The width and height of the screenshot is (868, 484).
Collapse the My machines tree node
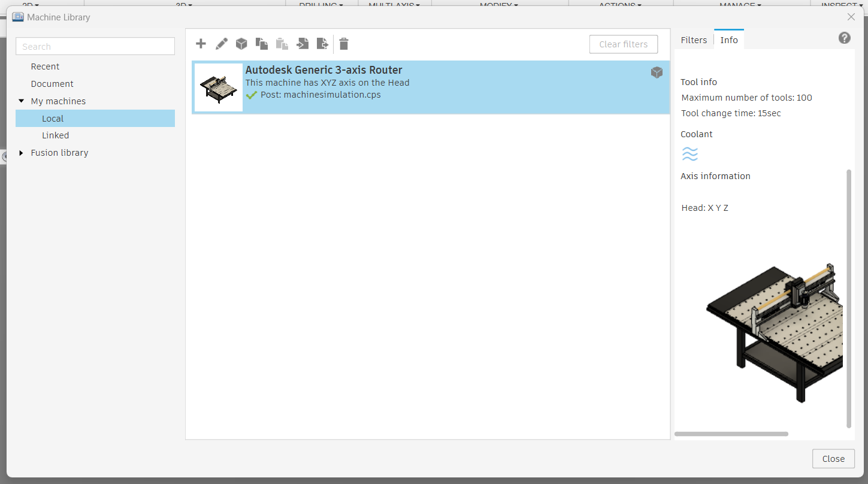22,101
